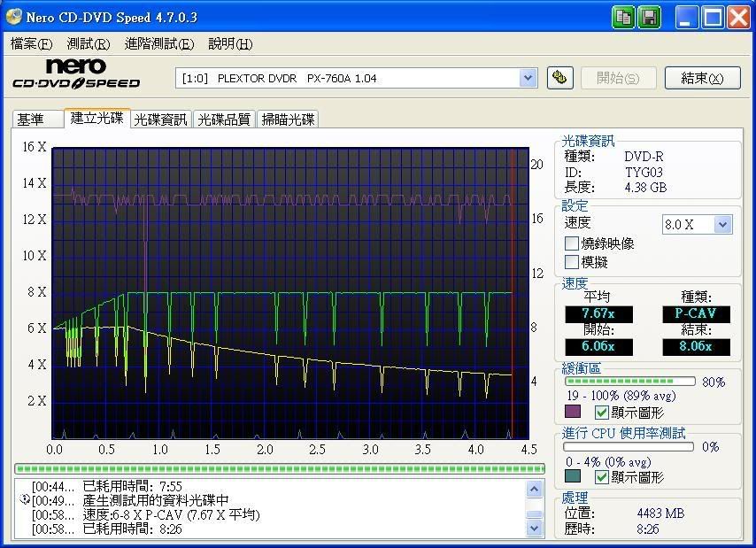Image resolution: width=756 pixels, height=548 pixels.
Task: Enable the 模擬 checkbox
Action: 572,262
